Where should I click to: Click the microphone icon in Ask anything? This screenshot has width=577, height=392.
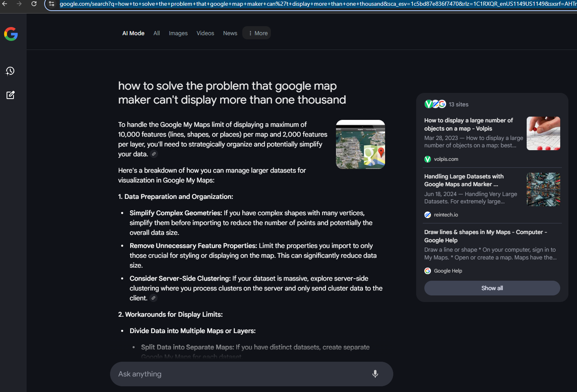click(x=375, y=374)
